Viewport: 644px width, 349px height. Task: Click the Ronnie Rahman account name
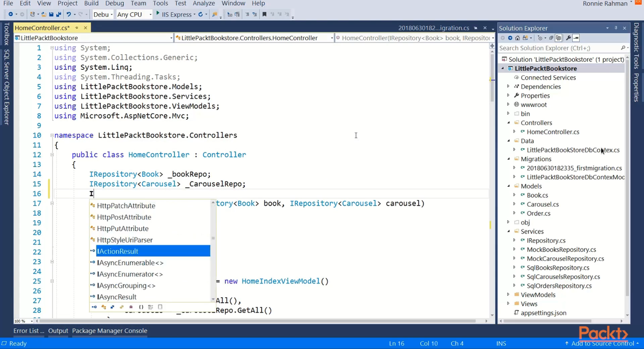[605, 4]
